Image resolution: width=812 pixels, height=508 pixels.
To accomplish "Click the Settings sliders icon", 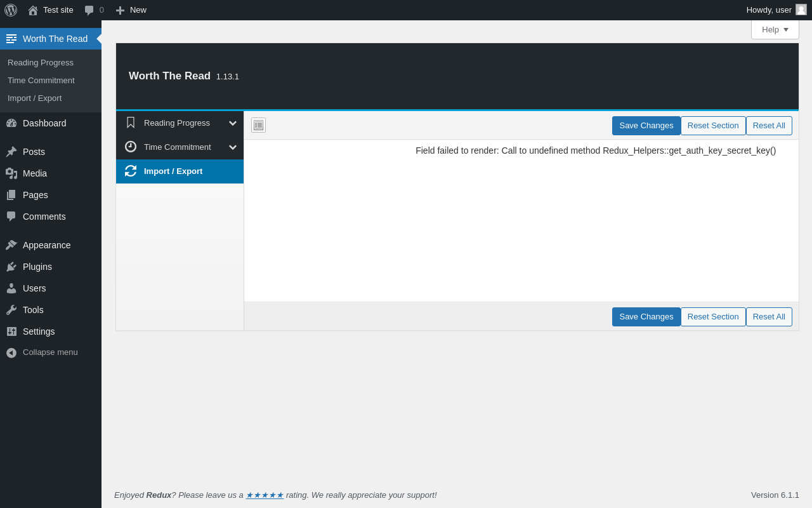I will coord(11,331).
